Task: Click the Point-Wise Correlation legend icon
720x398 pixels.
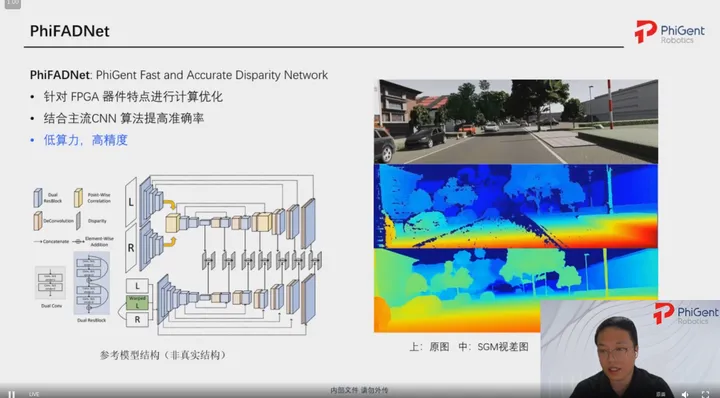Action: [79, 198]
